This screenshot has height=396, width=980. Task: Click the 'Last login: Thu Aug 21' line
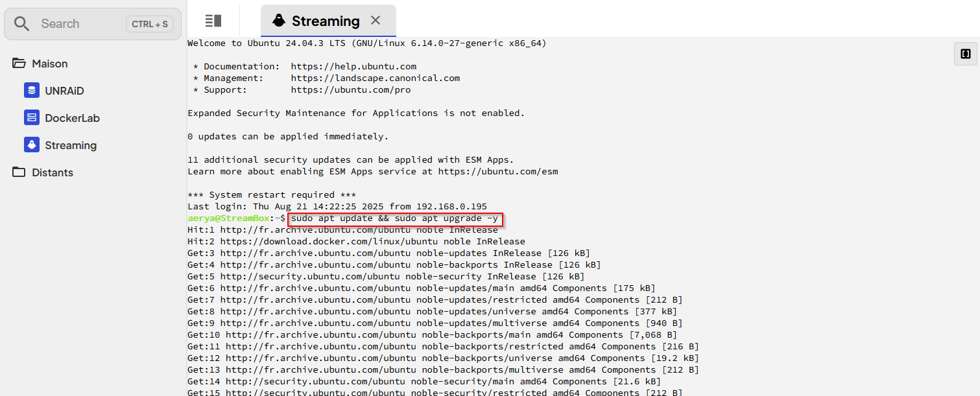337,206
